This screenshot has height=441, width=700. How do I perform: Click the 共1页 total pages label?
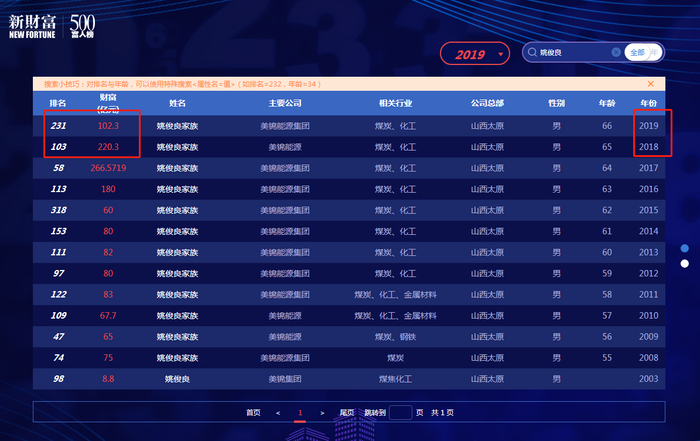pyautogui.click(x=442, y=413)
